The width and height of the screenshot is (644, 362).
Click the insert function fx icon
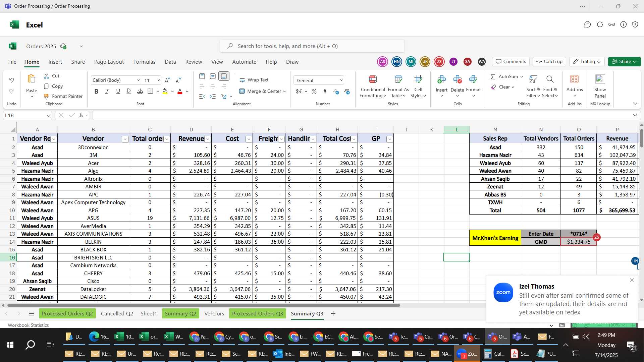81,115
